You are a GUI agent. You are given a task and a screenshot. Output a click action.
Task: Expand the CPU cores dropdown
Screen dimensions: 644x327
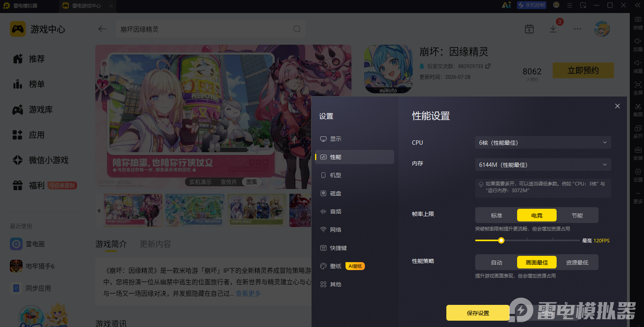click(543, 142)
